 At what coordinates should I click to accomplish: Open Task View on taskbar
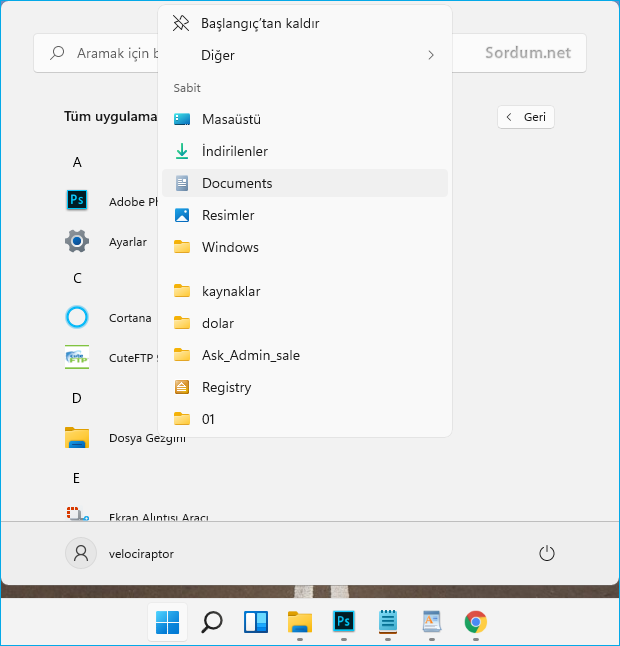[256, 622]
